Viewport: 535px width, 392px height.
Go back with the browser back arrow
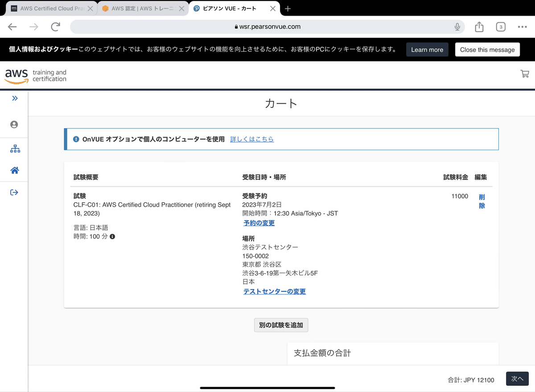pos(12,27)
